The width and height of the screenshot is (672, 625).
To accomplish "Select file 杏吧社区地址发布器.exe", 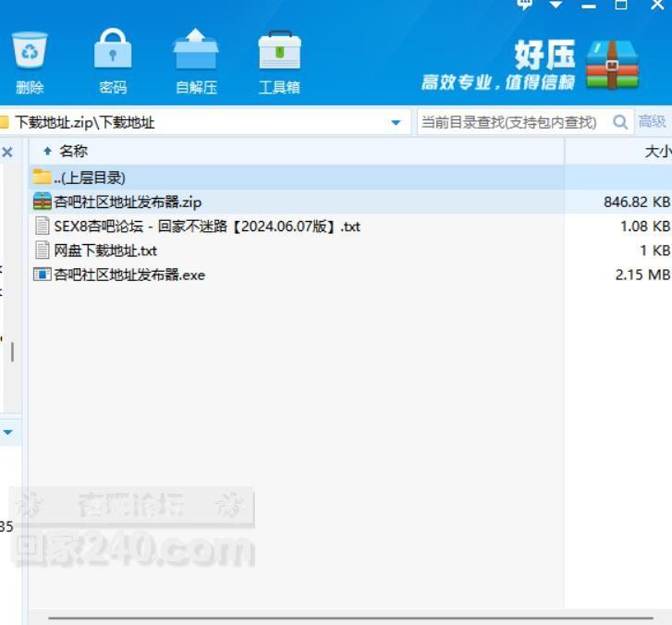I will [129, 276].
